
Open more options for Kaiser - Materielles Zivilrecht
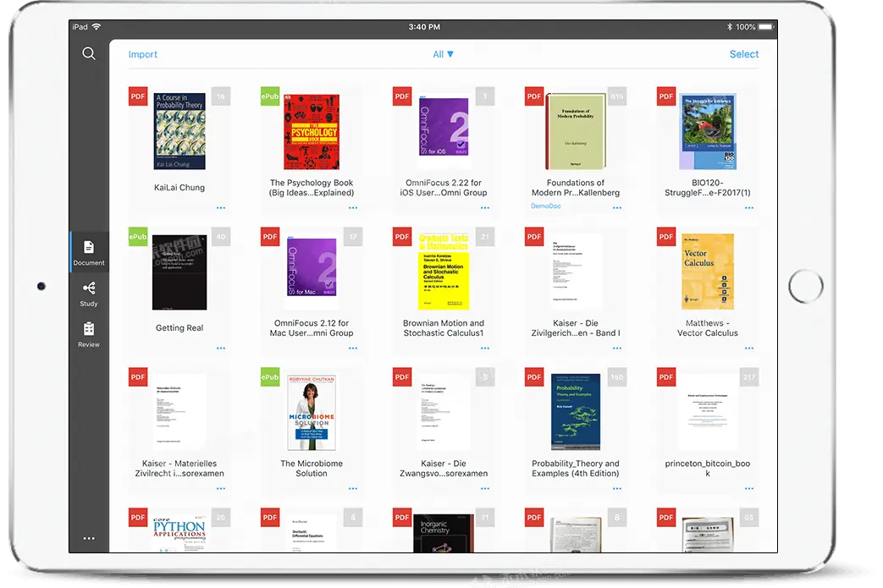tap(221, 488)
